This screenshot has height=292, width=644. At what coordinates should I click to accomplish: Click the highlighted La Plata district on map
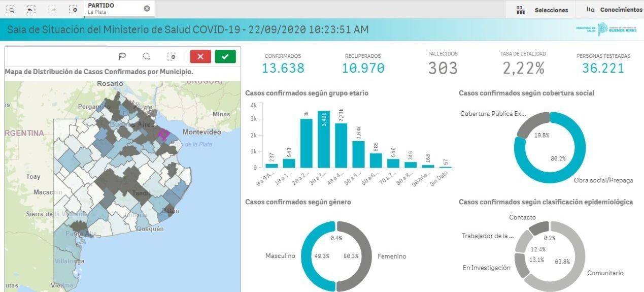(163, 134)
